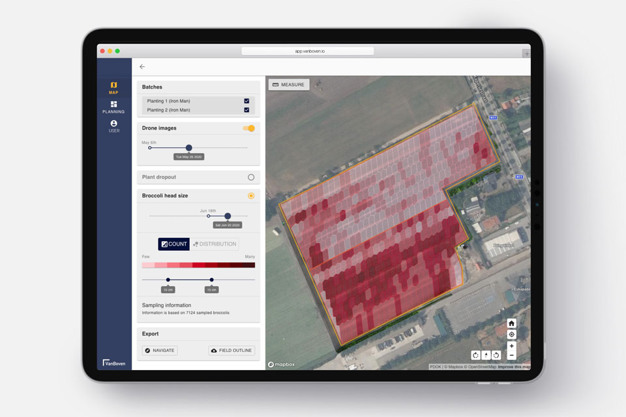Screen dimensions: 626x417
Task: Switch to the Distribution view tab
Action: tap(215, 244)
